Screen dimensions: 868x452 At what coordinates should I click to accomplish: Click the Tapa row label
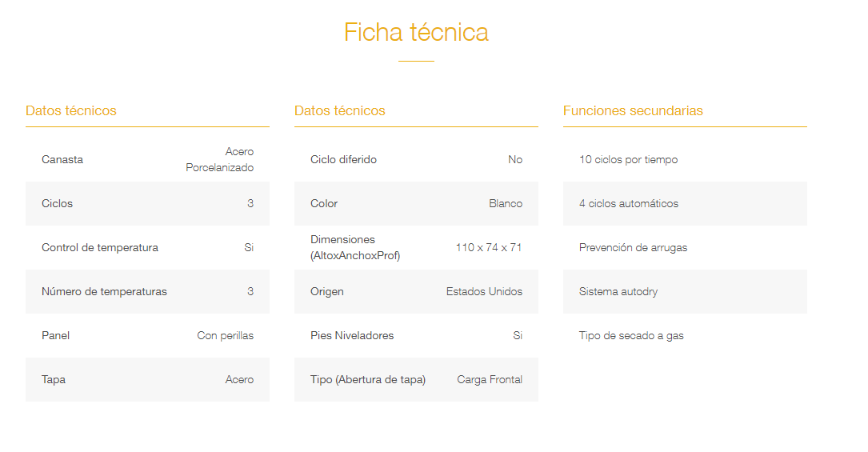pyautogui.click(x=53, y=379)
